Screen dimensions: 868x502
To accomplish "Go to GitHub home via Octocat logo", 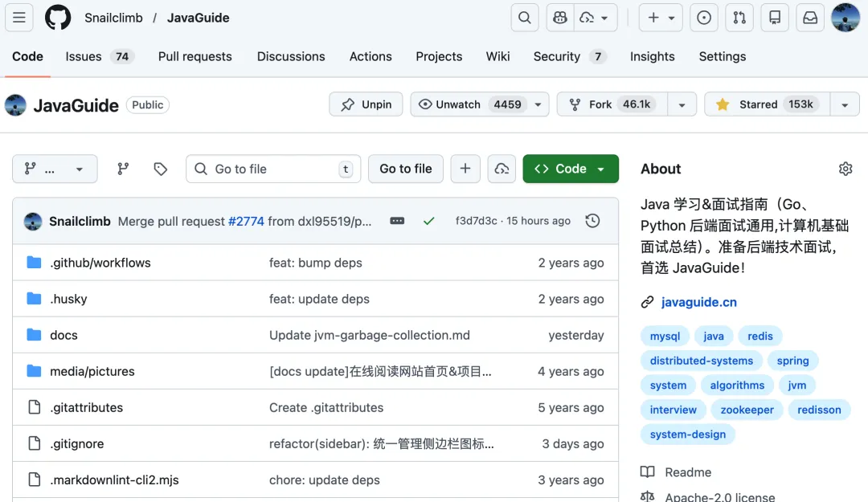I will click(x=58, y=18).
